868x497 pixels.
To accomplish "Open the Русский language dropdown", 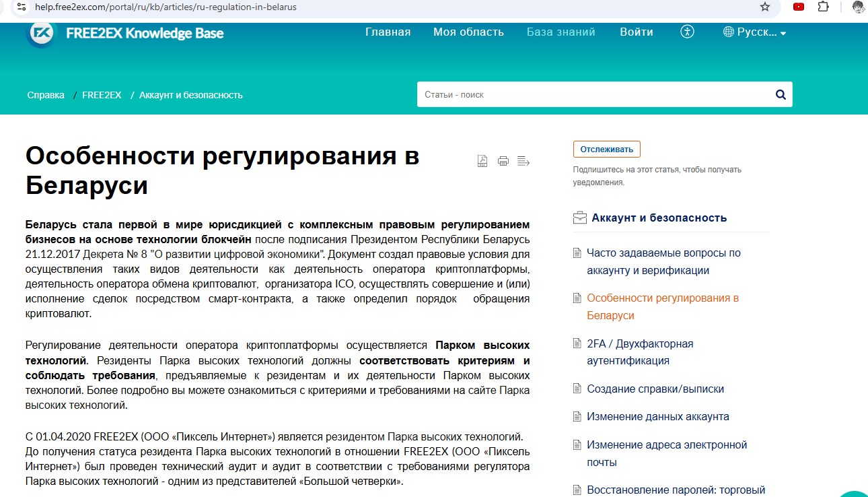I will (754, 32).
